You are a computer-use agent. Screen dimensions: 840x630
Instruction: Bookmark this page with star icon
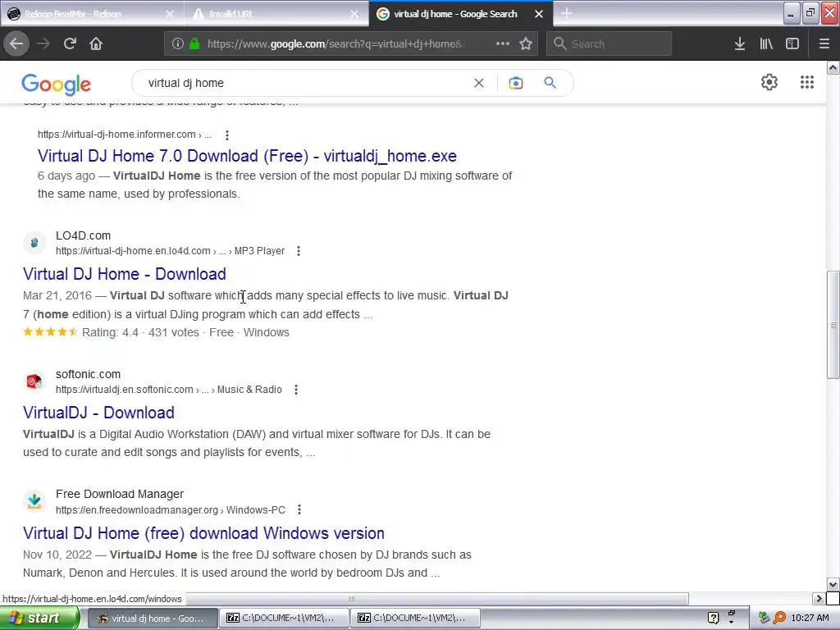[526, 44]
